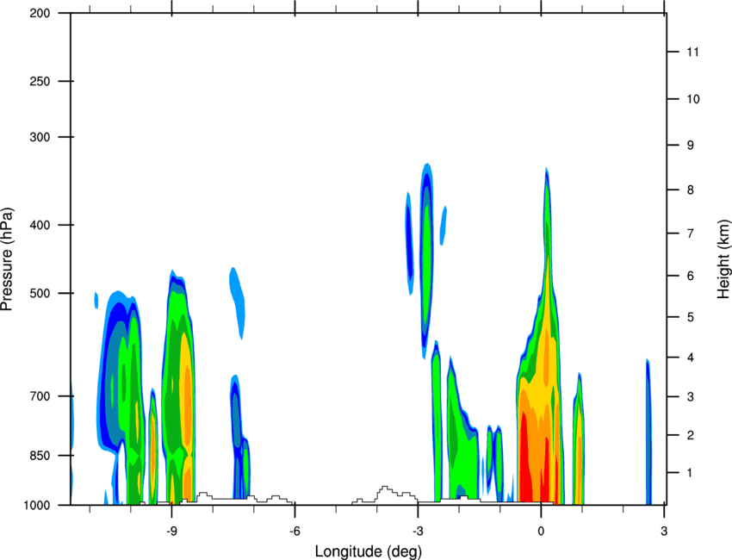Click the 'Pressure (hPa)' axis title
Viewport: 732px width, 560px height.
click(7, 259)
